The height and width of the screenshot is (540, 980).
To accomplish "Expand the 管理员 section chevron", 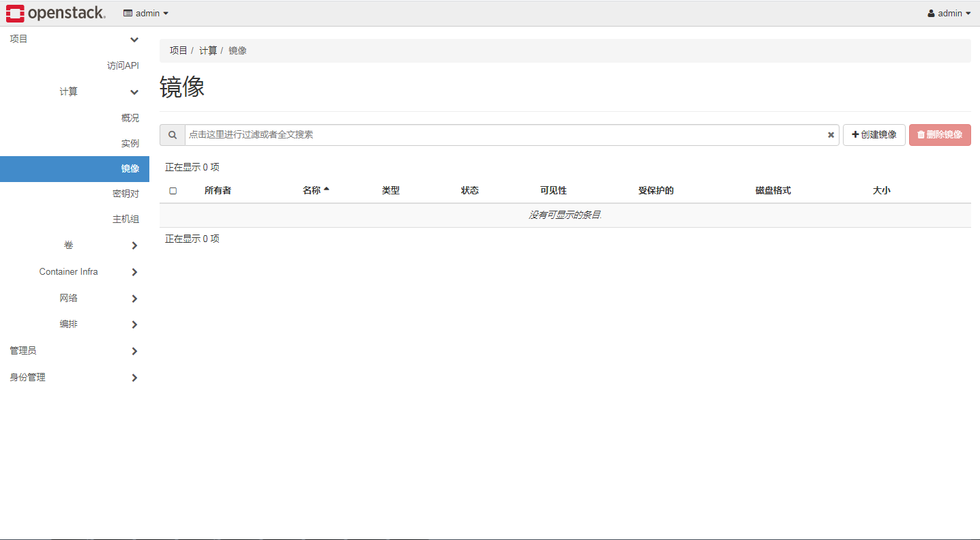I will click(134, 351).
